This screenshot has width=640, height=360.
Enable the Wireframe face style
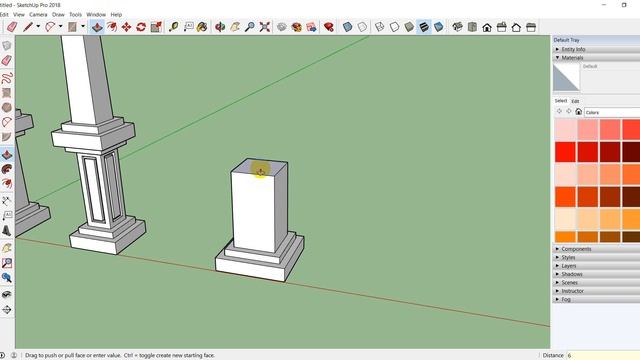380,27
